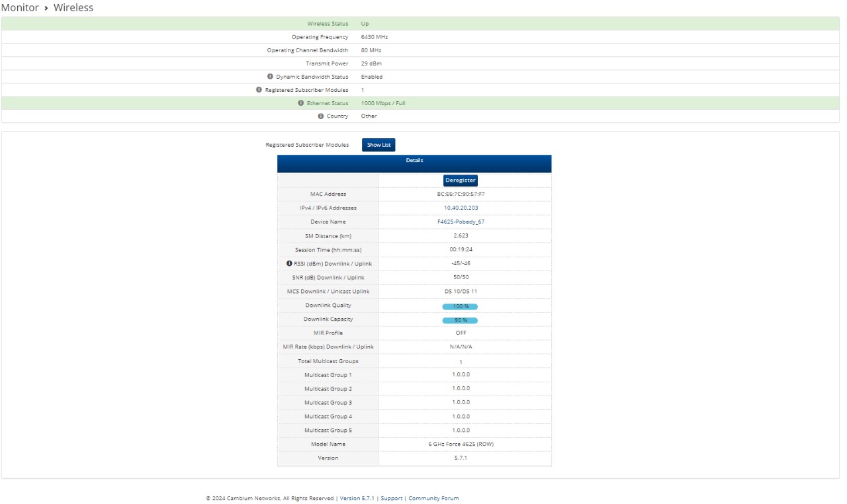Click the Dynamic Bandwidth Status info icon

coord(270,77)
